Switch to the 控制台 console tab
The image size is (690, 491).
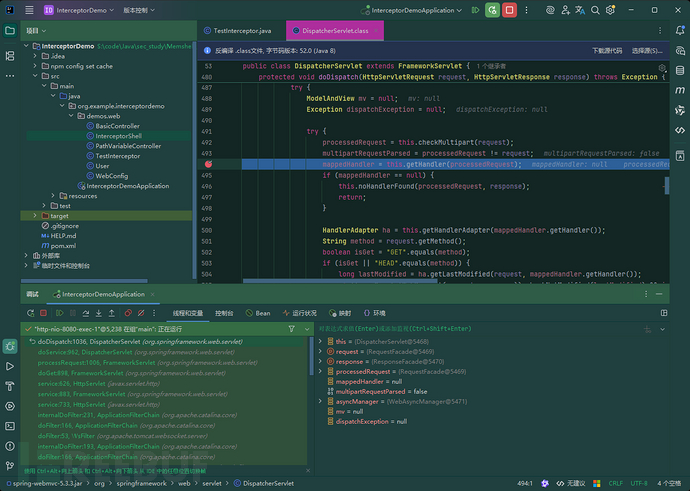(x=224, y=313)
